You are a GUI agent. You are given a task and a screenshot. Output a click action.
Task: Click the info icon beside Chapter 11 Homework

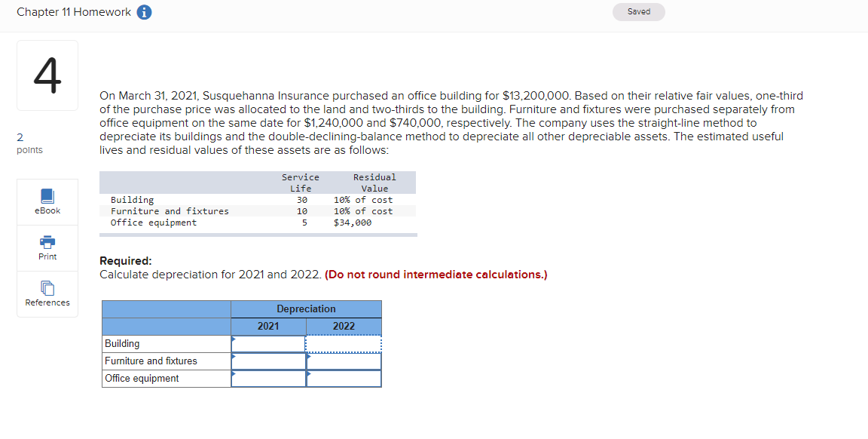point(144,12)
